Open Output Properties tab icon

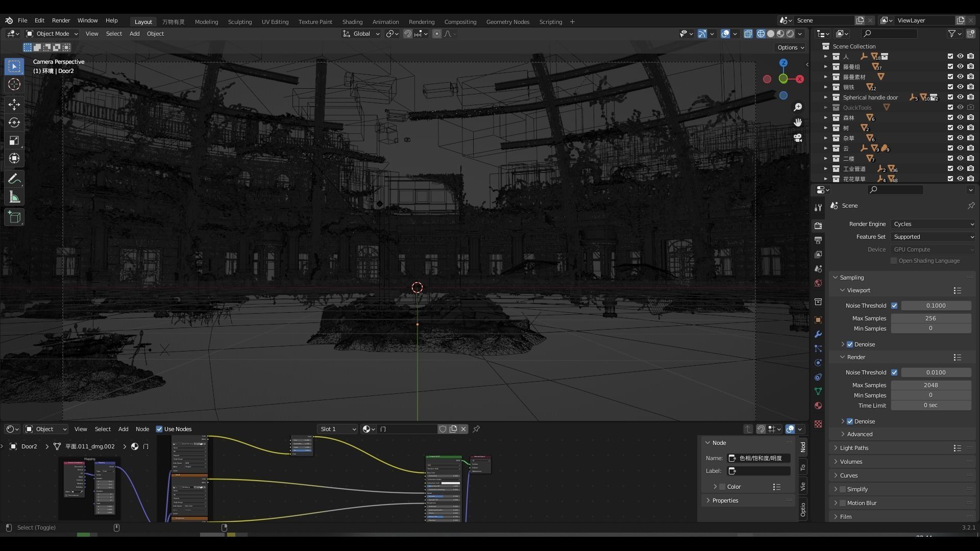pyautogui.click(x=818, y=240)
